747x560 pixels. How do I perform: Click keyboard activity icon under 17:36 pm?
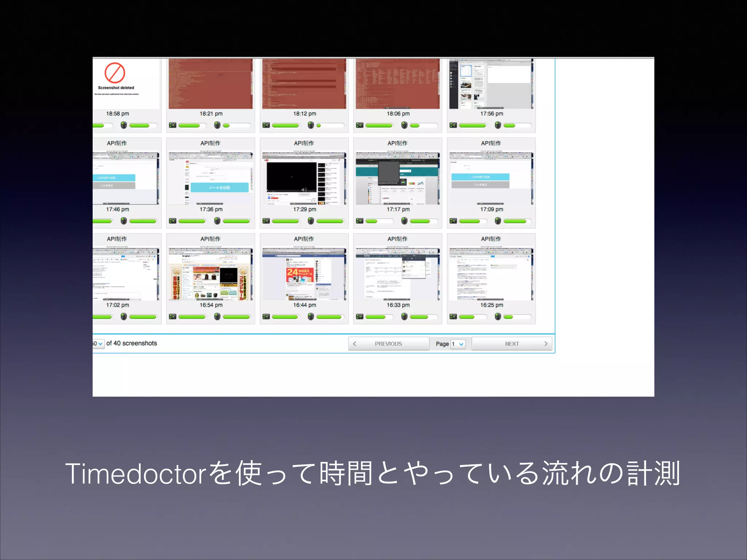pos(173,221)
